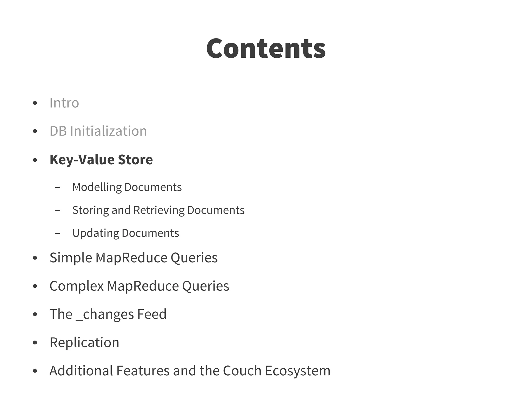Screen dimensions: 532x399
Task: Click dash before Modelling Documents
Action: pos(58,187)
